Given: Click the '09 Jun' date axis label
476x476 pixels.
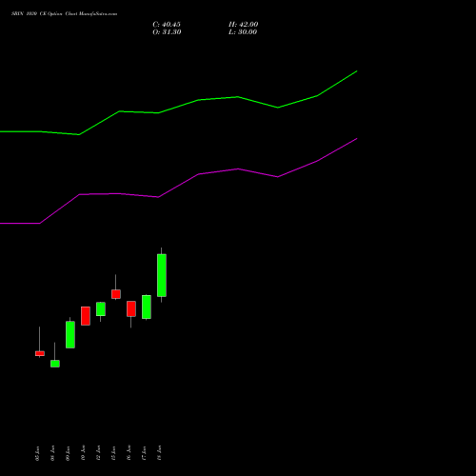Looking at the screenshot, I should 68,453.
